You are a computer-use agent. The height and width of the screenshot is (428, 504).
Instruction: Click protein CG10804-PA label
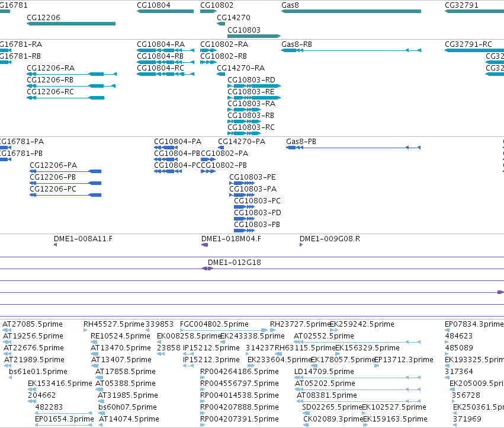(x=178, y=142)
